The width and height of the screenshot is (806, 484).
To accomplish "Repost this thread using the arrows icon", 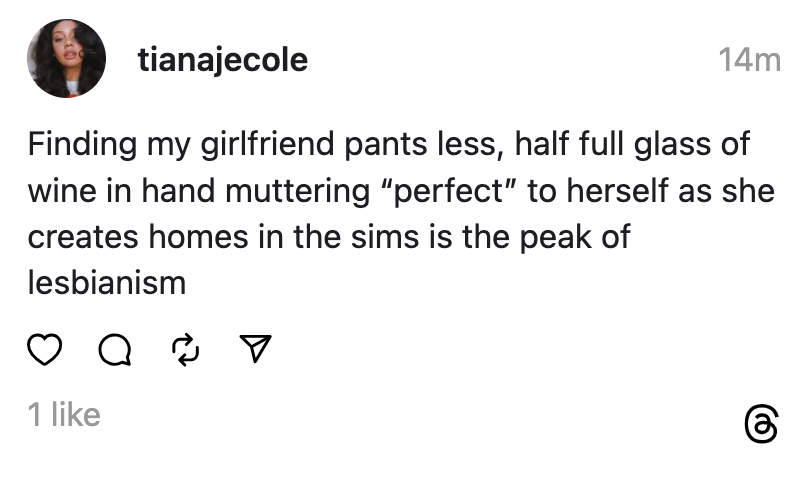I will (185, 349).
